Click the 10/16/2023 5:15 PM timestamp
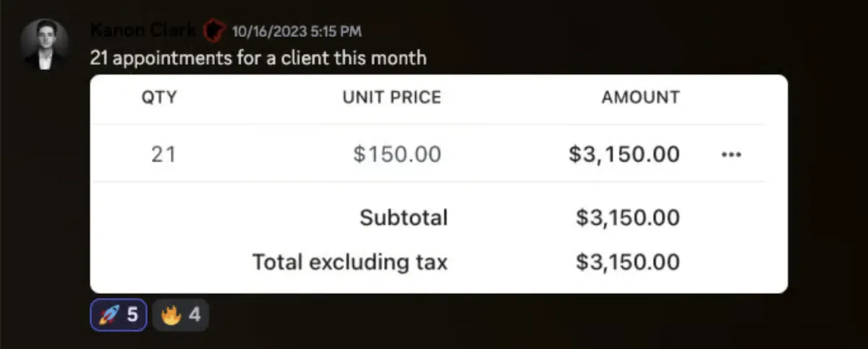 [297, 31]
